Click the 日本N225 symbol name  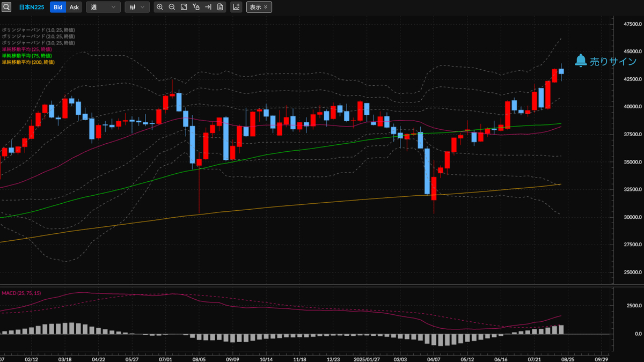(31, 8)
